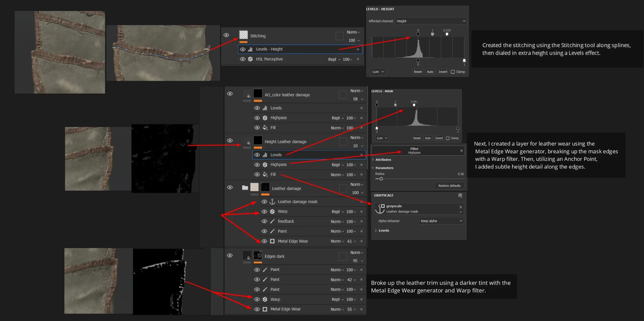
Task: Click the HSL Perceptive filter icon
Action: click(x=250, y=59)
